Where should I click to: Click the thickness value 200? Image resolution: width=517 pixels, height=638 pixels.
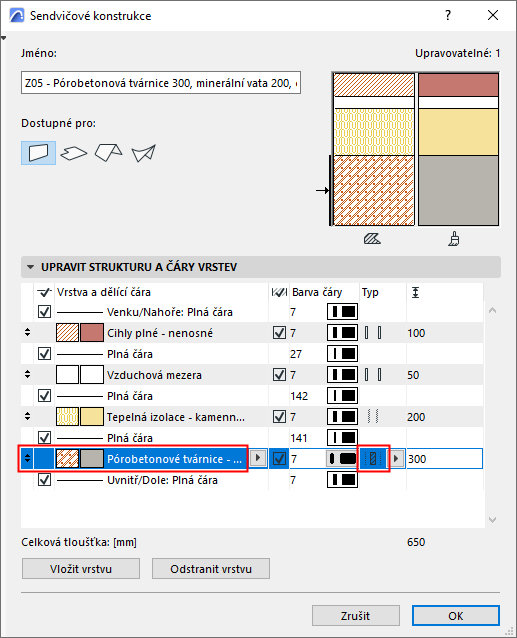[416, 417]
